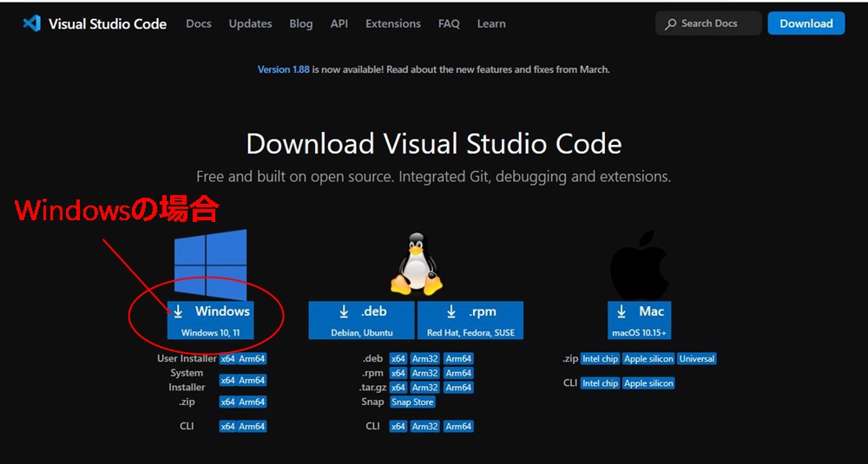Viewport: 868px width, 464px height.
Task: Download Linux .deb x64 package
Action: [398, 359]
